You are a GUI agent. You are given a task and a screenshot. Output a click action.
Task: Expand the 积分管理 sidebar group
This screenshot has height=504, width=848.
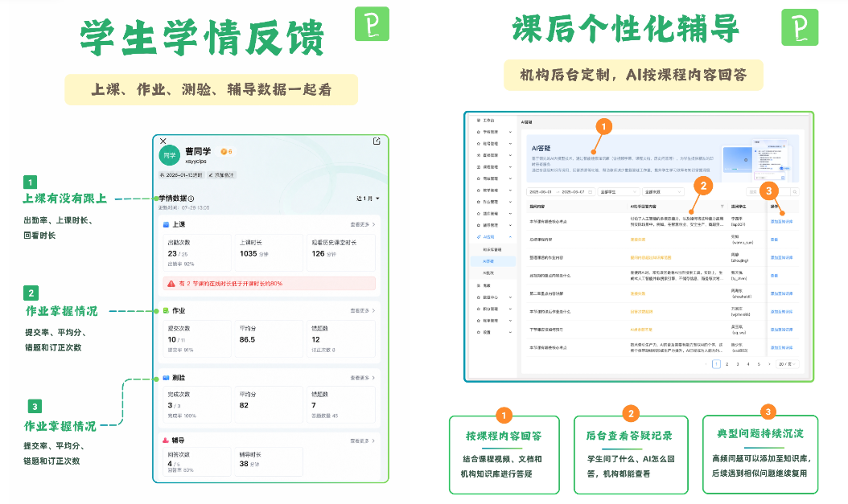[x=510, y=309]
